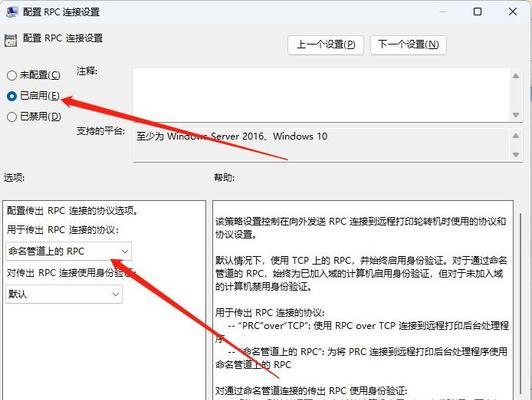Click 上一个设置(P) button
The height and width of the screenshot is (400, 532).
pyautogui.click(x=325, y=45)
